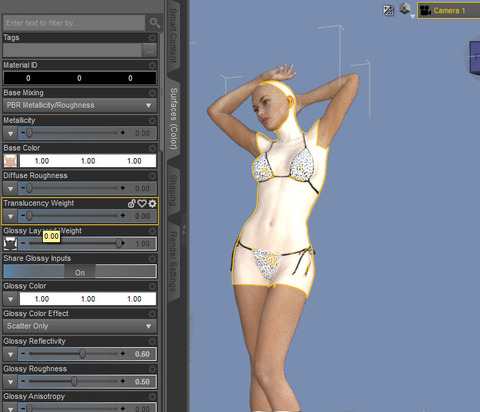Open the Camera 1 view selector
Viewport: 480px width, 412px height.
coord(449,11)
